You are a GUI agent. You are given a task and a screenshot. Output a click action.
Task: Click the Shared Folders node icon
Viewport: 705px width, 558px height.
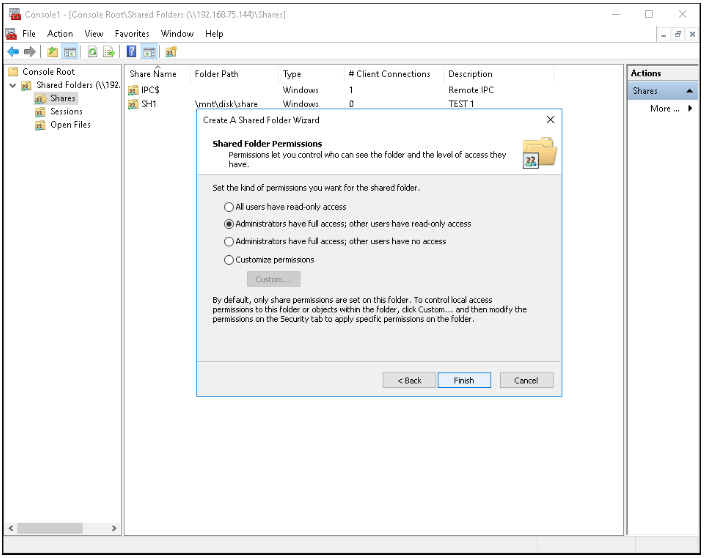tap(27, 85)
